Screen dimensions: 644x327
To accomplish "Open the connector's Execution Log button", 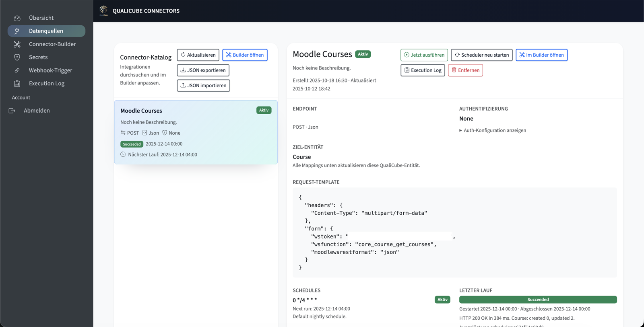I will [423, 70].
